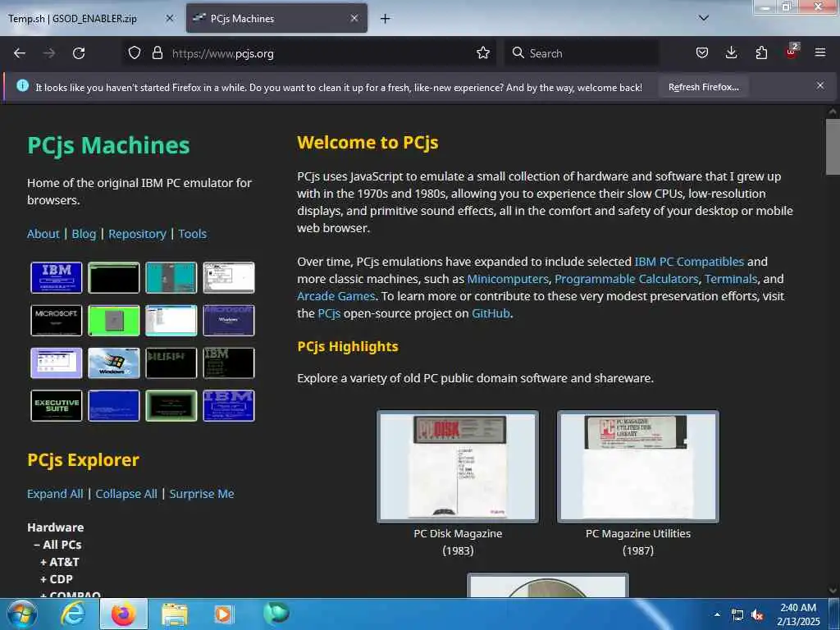The width and height of the screenshot is (840, 630).
Task: Click the uBlock extension icon with badge
Action: pyautogui.click(x=792, y=52)
